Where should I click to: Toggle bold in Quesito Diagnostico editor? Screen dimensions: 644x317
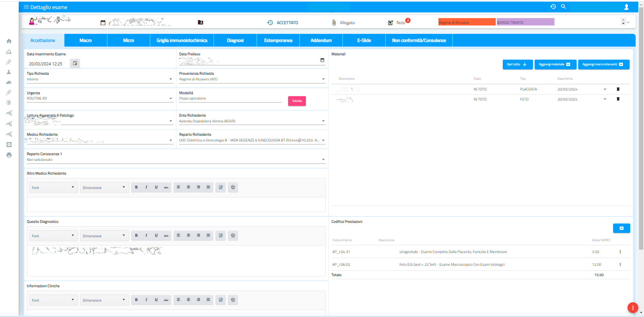(136, 236)
